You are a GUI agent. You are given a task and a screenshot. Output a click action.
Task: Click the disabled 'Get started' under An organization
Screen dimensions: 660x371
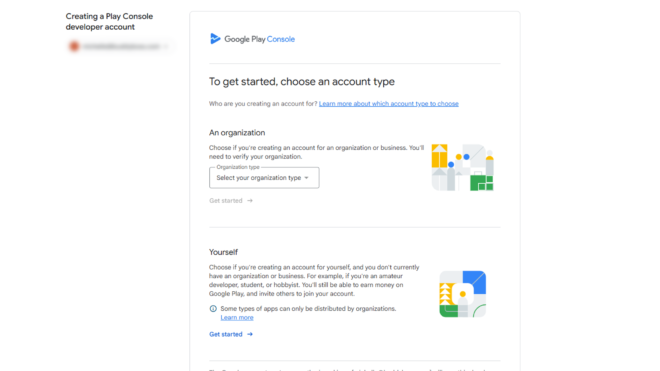tap(231, 200)
